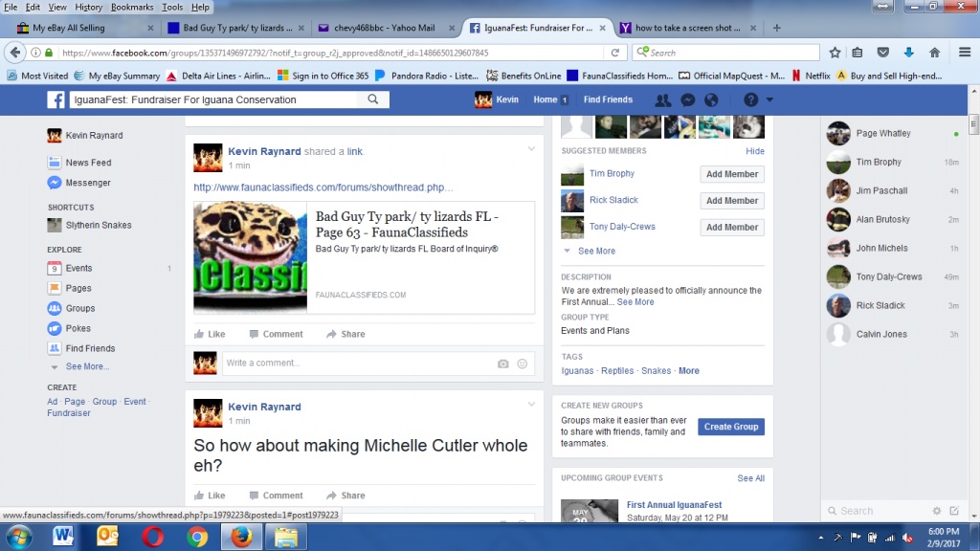Open the faunaclassifieds.com forum link
Screen dimensions: 980x551
tap(323, 187)
